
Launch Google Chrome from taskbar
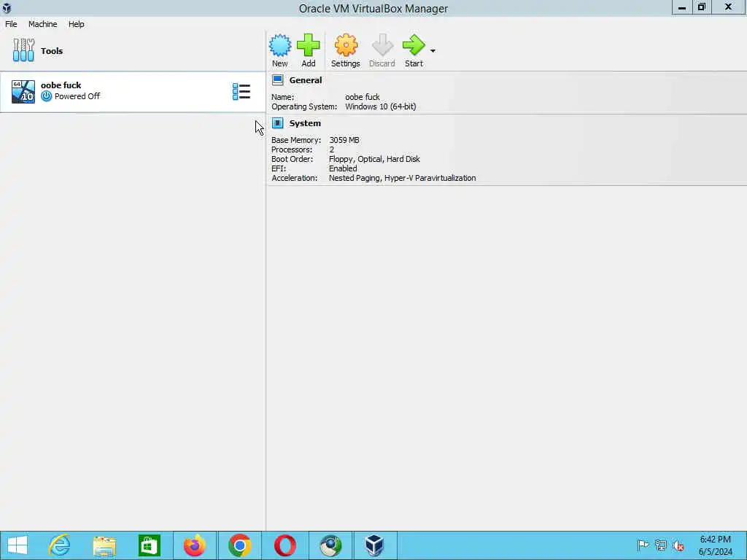[239, 545]
